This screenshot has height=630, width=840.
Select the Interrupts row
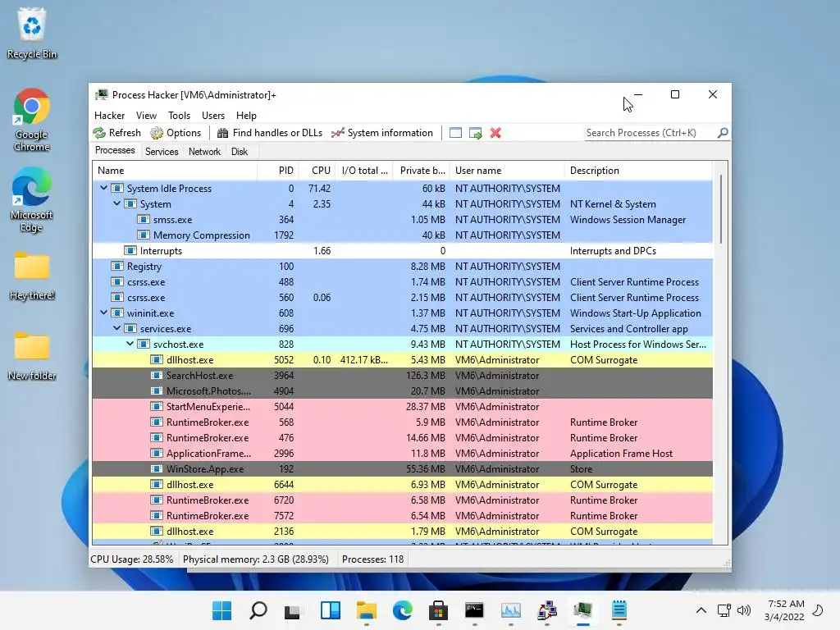pos(402,251)
